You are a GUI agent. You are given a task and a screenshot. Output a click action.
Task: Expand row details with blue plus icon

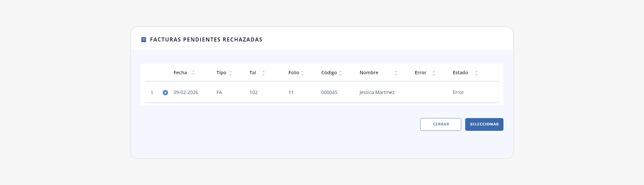[x=165, y=93]
